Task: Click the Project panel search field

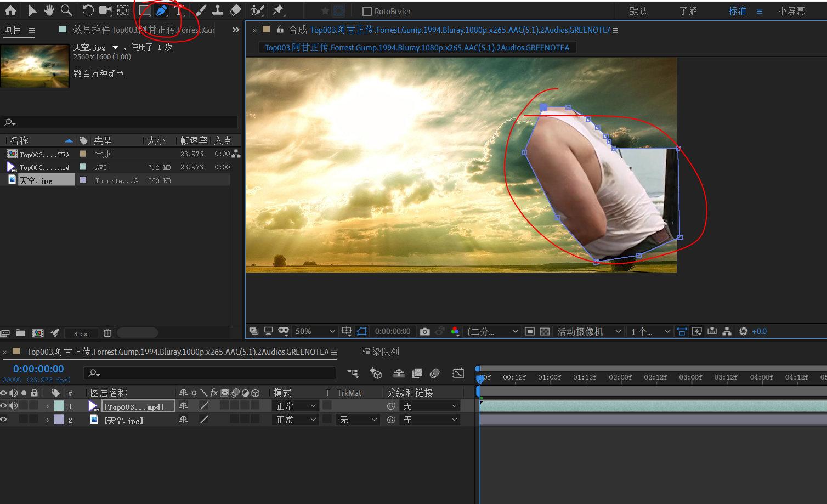Action: 120,122
